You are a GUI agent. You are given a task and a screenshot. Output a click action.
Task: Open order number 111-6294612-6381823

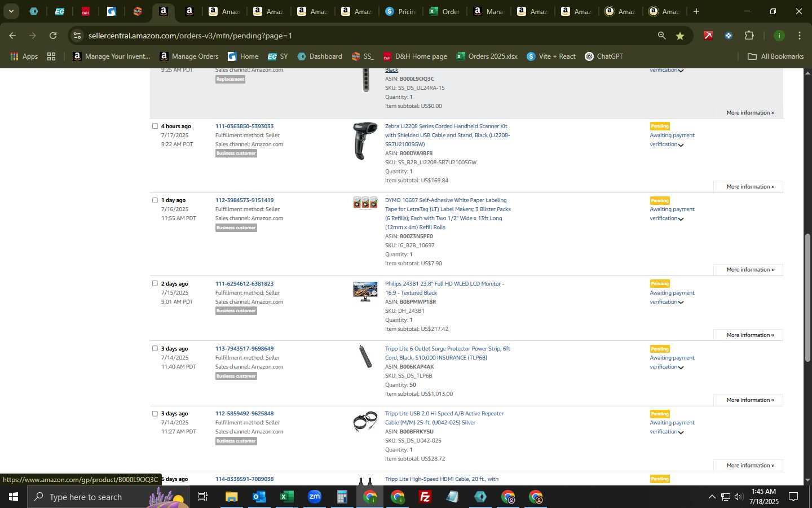244,283
